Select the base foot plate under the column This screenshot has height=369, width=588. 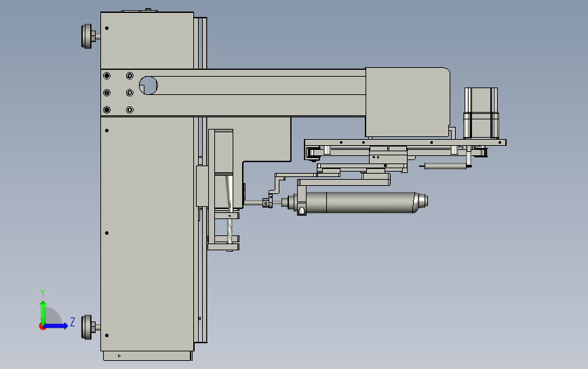click(x=147, y=356)
